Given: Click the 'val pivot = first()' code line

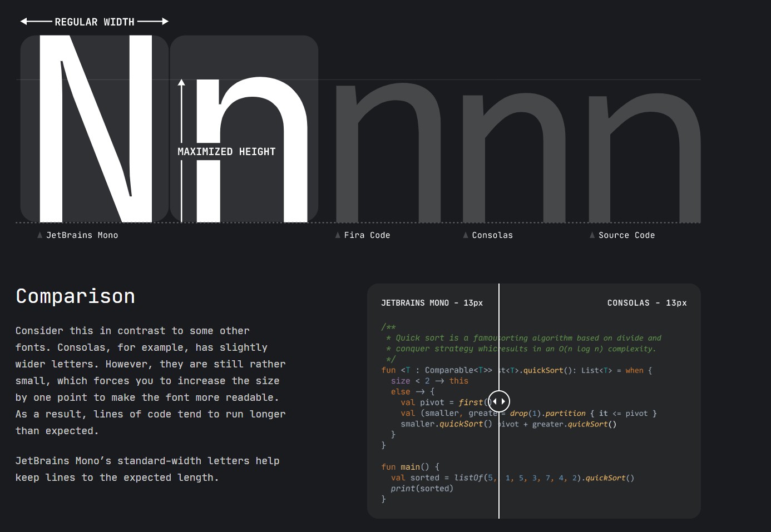Looking at the screenshot, I should click(446, 402).
